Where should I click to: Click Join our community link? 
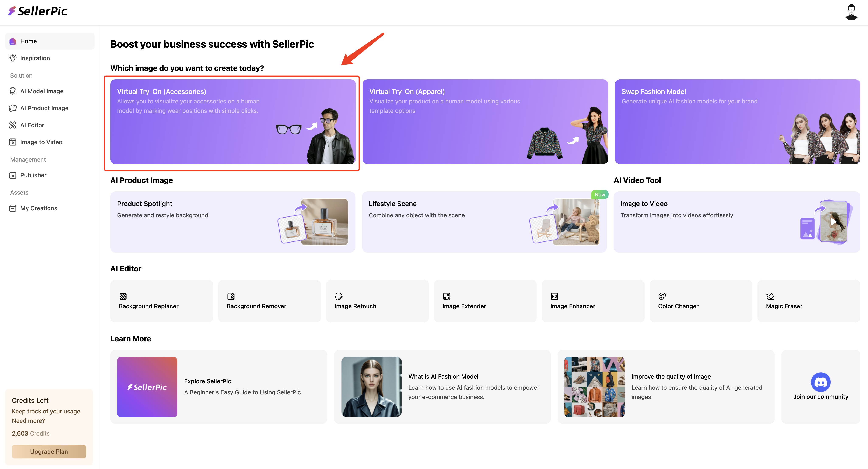(820, 387)
